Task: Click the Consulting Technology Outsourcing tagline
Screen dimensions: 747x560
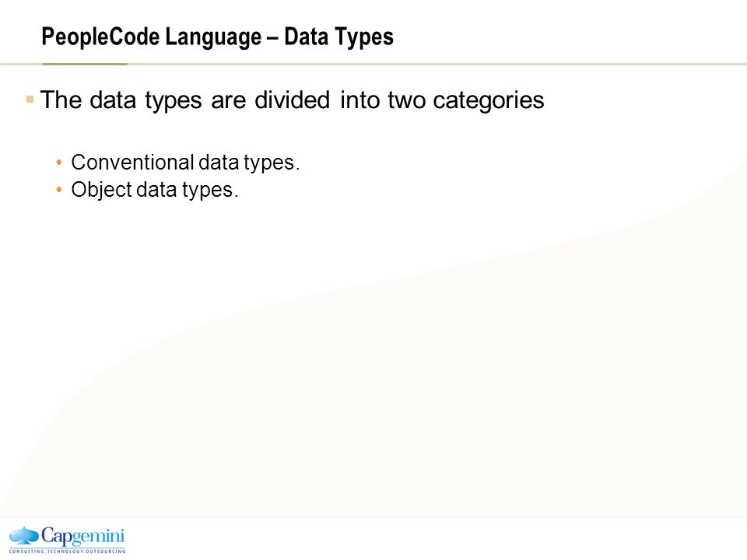Action: click(67, 551)
